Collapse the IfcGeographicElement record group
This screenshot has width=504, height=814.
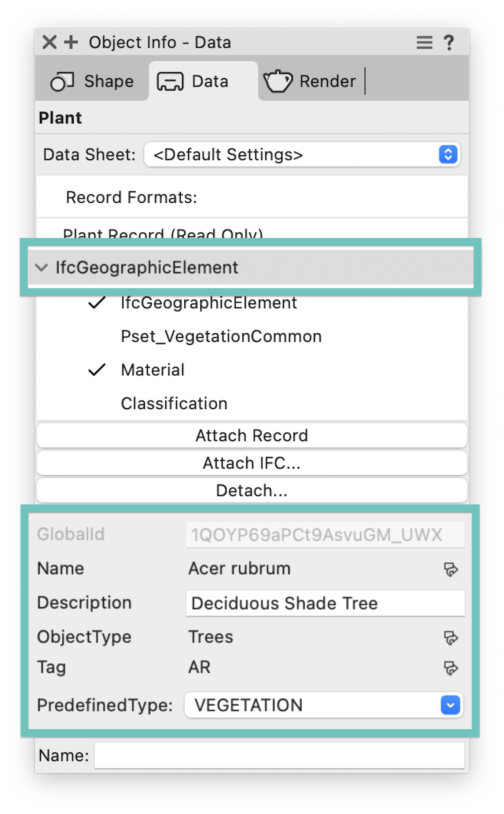[x=42, y=267]
